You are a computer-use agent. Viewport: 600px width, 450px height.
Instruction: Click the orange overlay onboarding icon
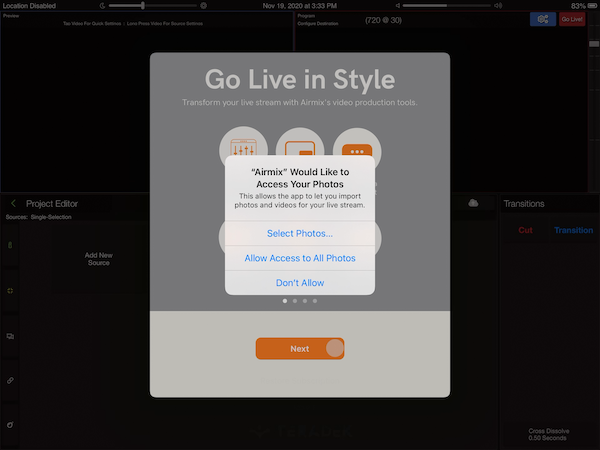pyautogui.click(x=357, y=150)
